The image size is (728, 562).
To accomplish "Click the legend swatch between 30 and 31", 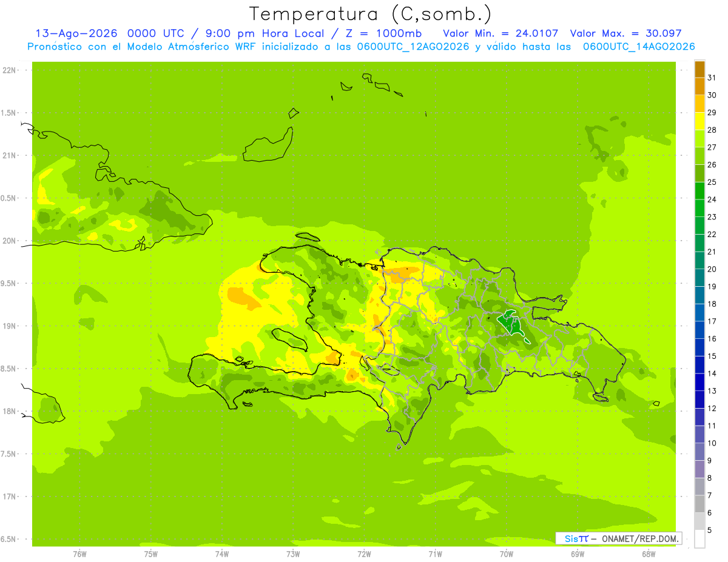I will click(x=699, y=86).
